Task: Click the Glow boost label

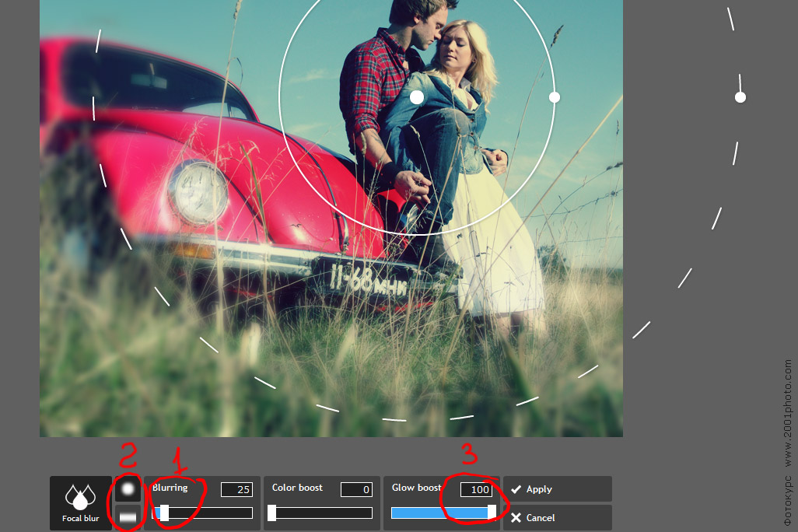Action: [x=416, y=488]
